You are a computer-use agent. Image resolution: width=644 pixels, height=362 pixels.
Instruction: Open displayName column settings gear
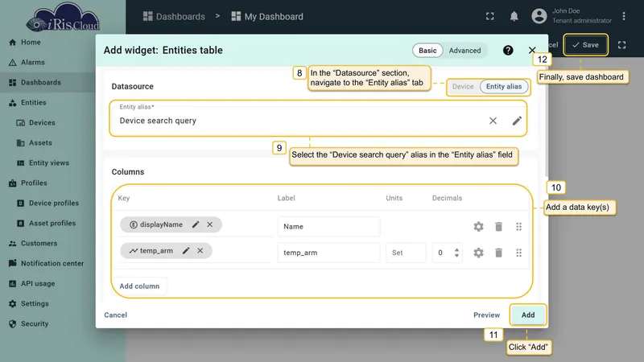(478, 227)
